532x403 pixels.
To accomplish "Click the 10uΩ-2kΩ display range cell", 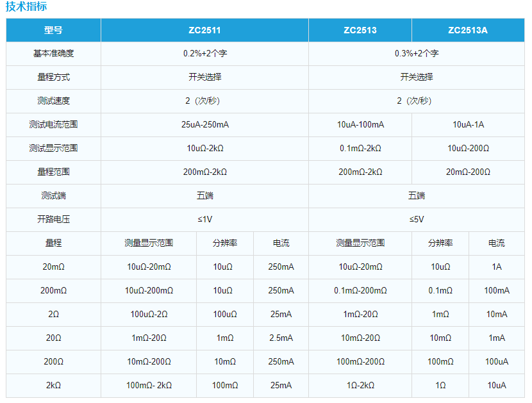I will coord(205,149).
